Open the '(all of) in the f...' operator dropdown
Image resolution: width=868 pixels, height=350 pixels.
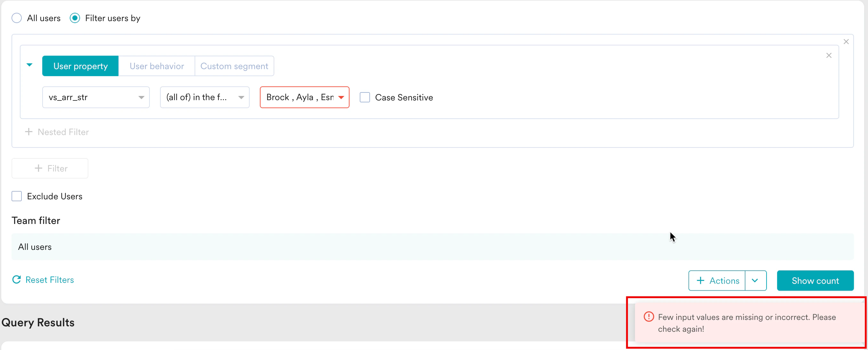(x=204, y=97)
